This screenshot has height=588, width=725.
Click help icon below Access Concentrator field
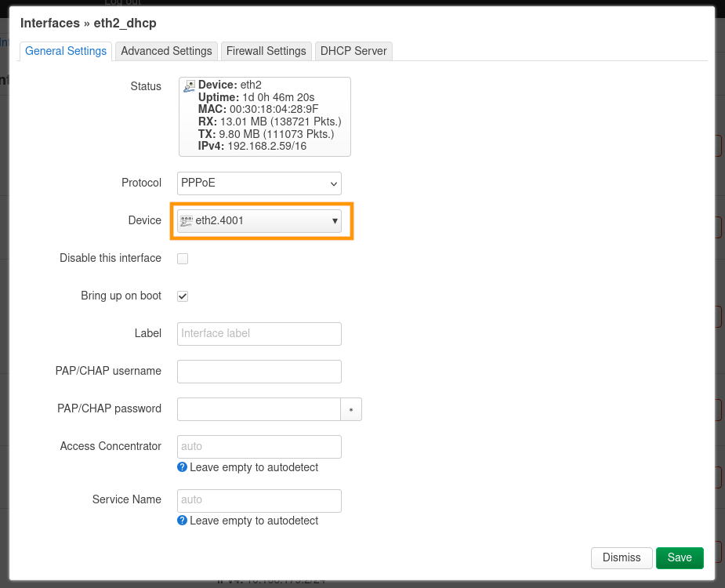(182, 467)
